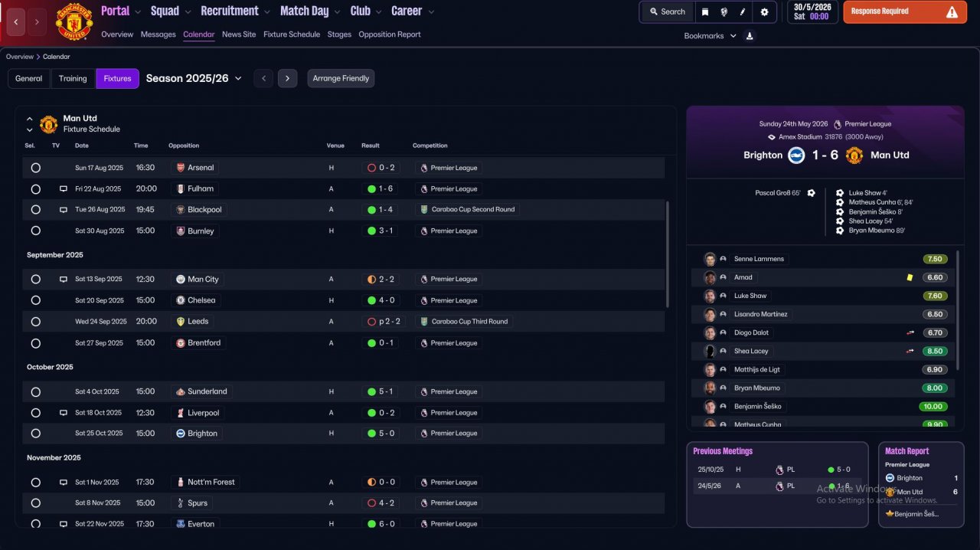Viewport: 980px width, 550px height.
Task: Open the pencil notes icon in toolbar
Action: click(742, 11)
